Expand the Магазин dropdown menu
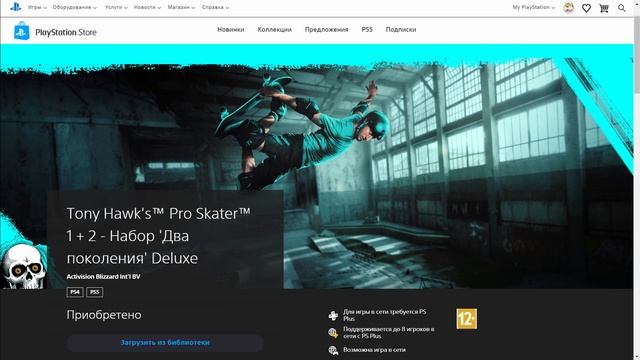This screenshot has height=360, width=640. pos(181,7)
